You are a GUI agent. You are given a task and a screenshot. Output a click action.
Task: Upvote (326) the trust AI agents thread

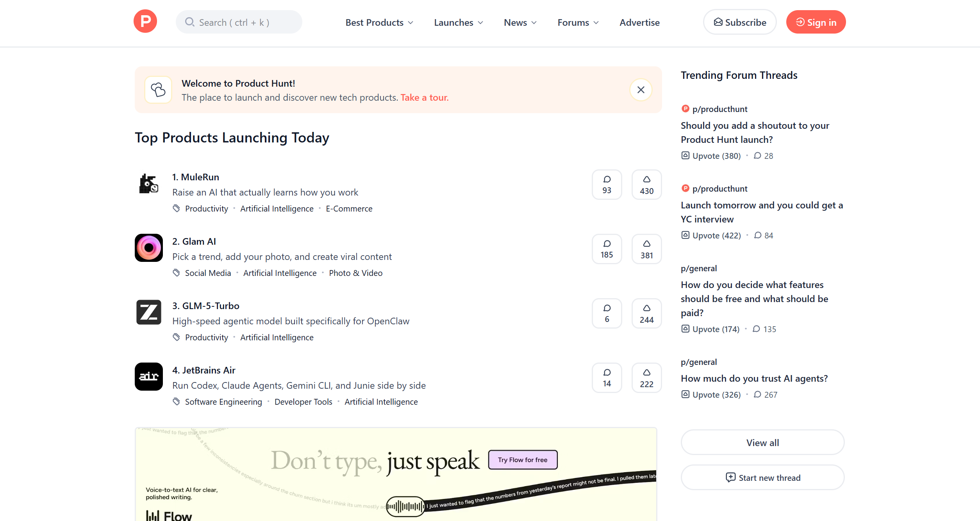711,395
